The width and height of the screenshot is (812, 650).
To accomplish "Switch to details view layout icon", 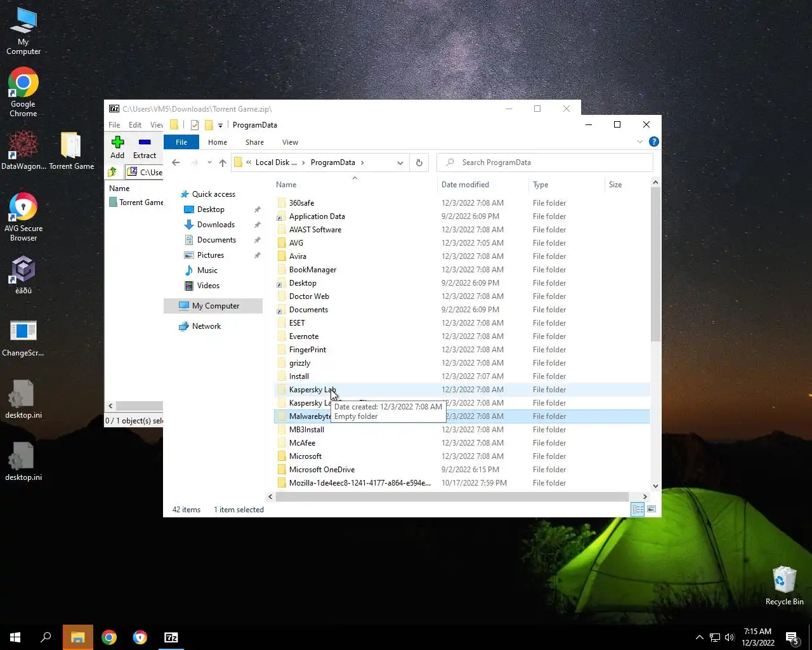I will (638, 509).
